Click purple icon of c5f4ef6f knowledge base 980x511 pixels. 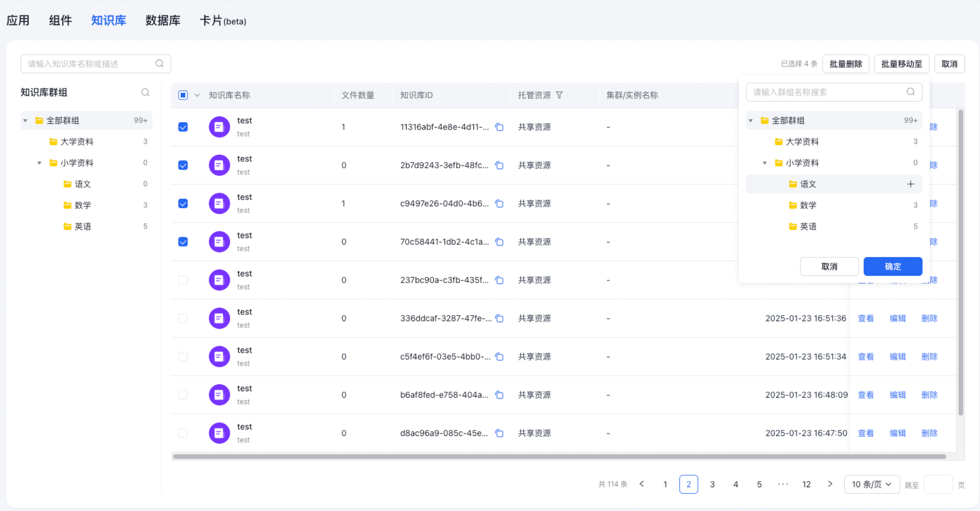[x=219, y=357]
